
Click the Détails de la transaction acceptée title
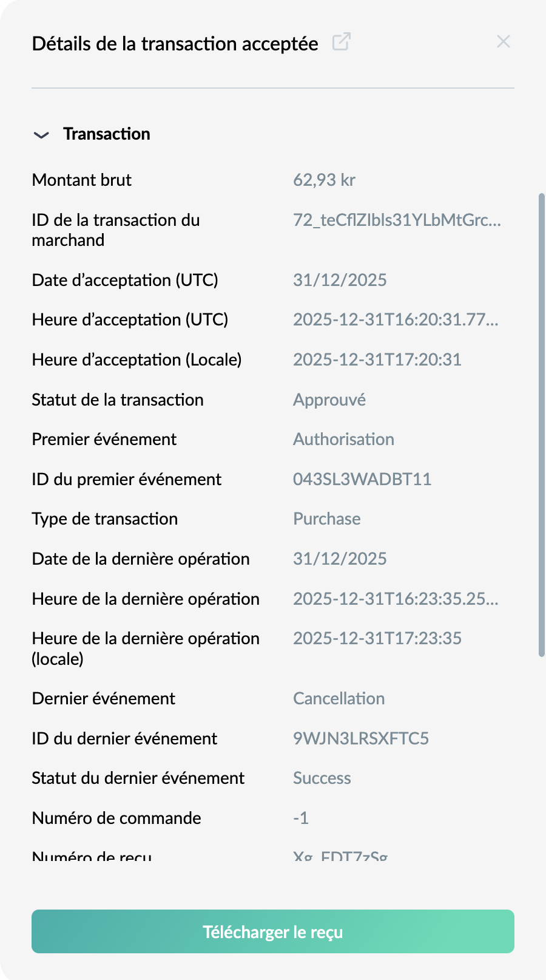(x=175, y=44)
